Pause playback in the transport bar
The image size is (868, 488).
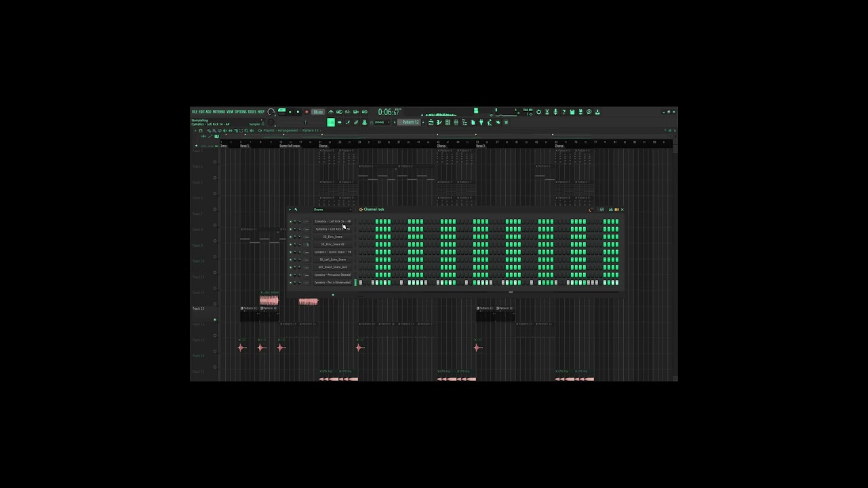[290, 112]
